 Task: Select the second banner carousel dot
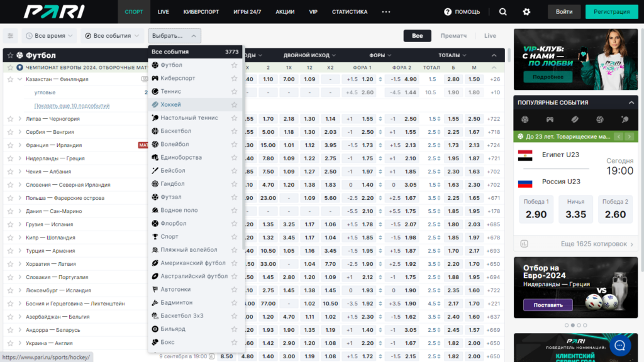click(572, 325)
